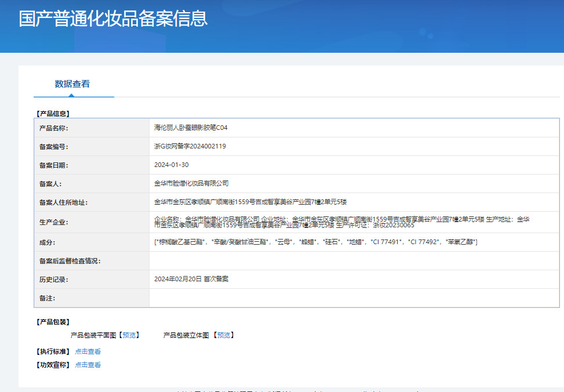The height and width of the screenshot is (392, 564).
Task: Click the 成分: row label
Action: (x=47, y=242)
